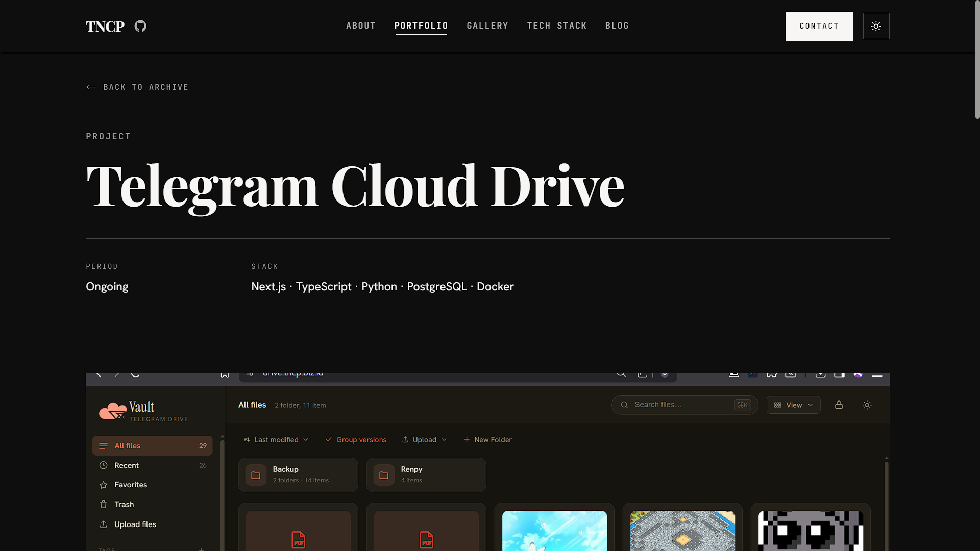This screenshot has width=980, height=551.
Task: Click the grid icon on the View button
Action: (x=778, y=405)
